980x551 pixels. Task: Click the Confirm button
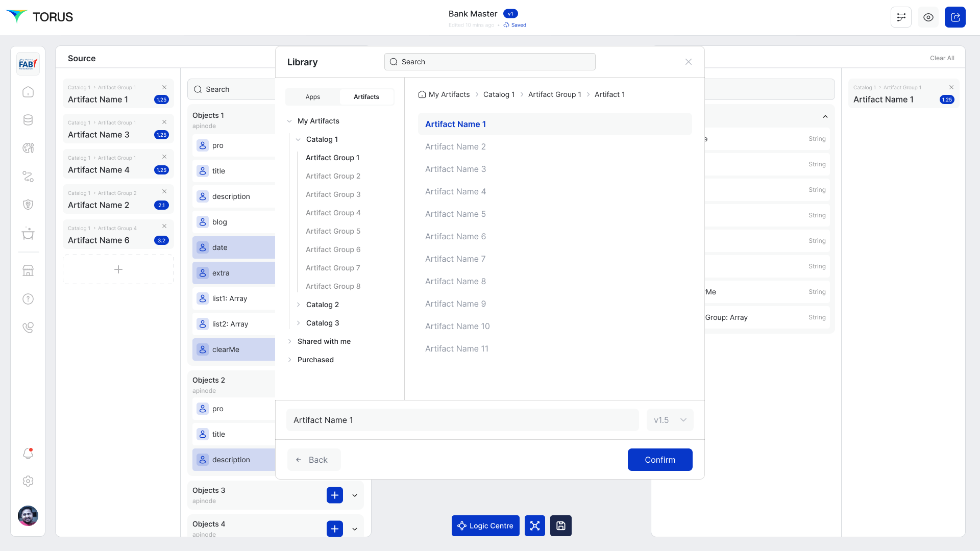click(x=659, y=460)
